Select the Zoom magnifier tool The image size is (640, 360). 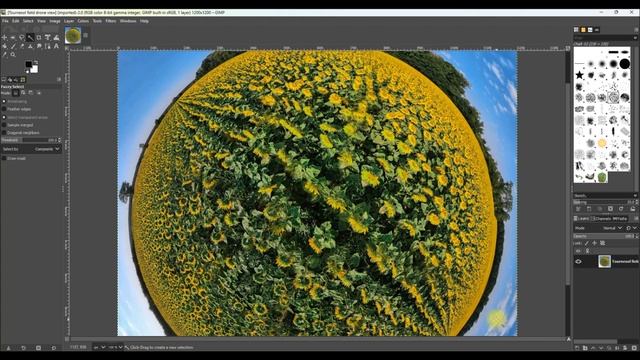[x=13, y=54]
